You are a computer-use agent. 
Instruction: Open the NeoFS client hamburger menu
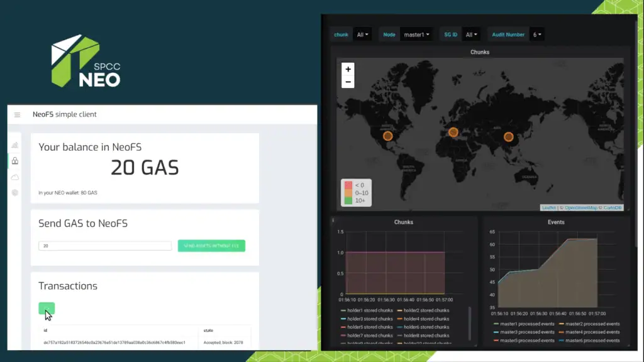17,114
